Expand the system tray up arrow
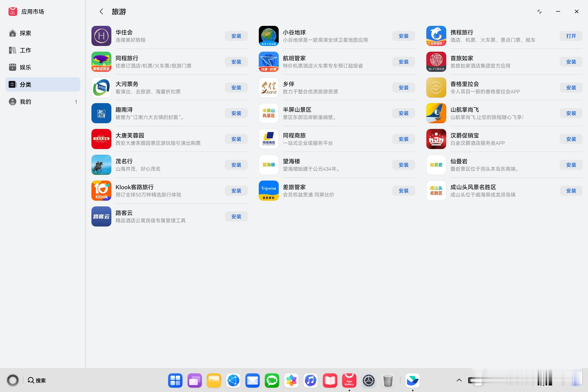 459,380
